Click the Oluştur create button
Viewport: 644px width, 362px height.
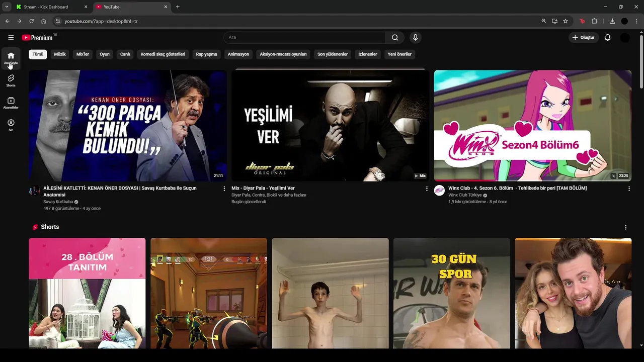(583, 37)
